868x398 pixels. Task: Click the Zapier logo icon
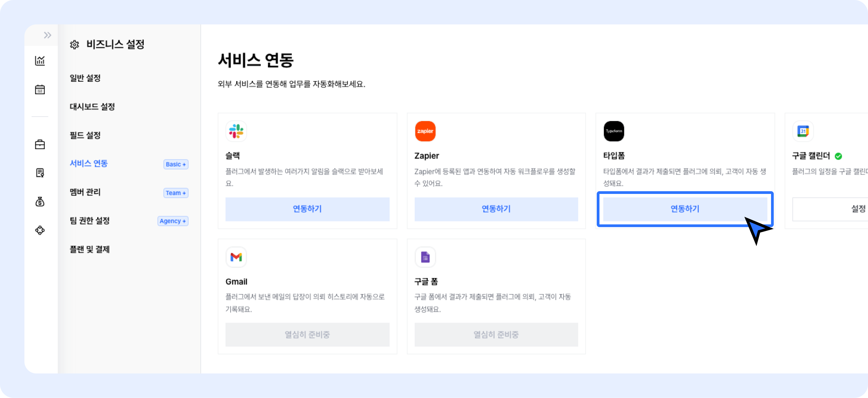(425, 131)
